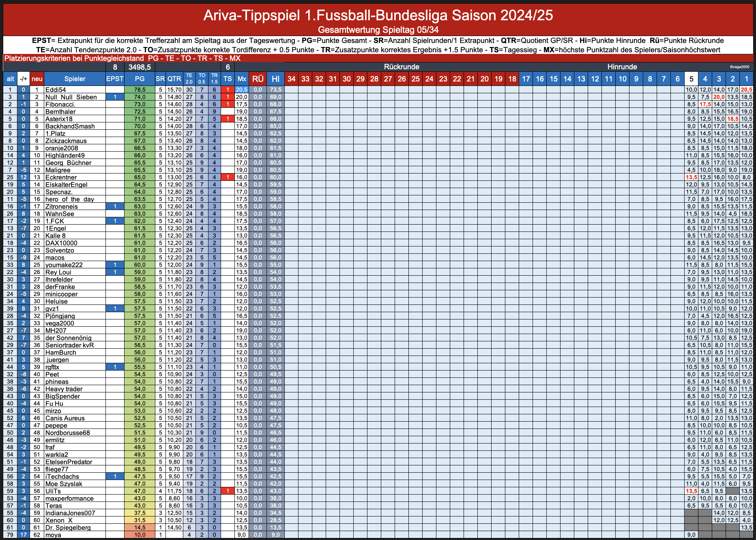Select player name 'Asterix18'
756x540 pixels.
(59, 119)
